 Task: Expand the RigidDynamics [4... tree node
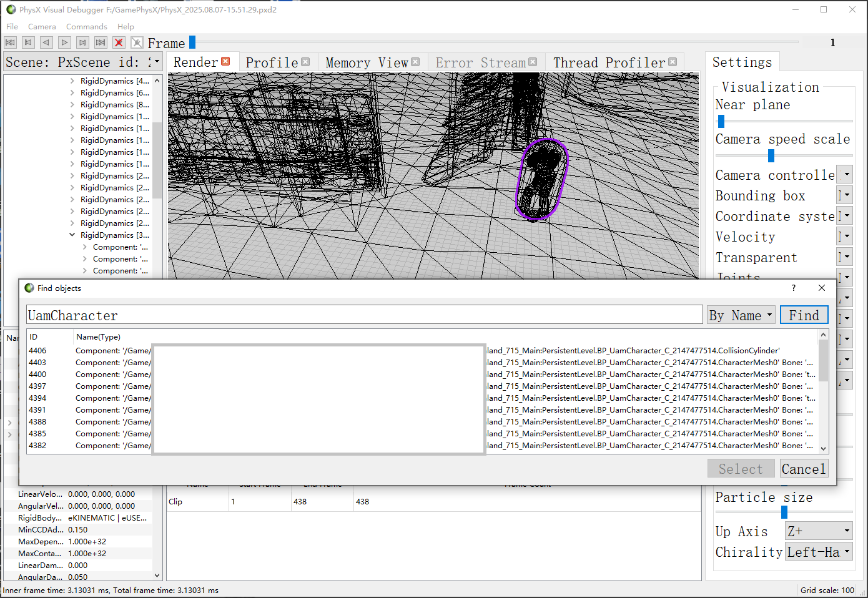[72, 81]
